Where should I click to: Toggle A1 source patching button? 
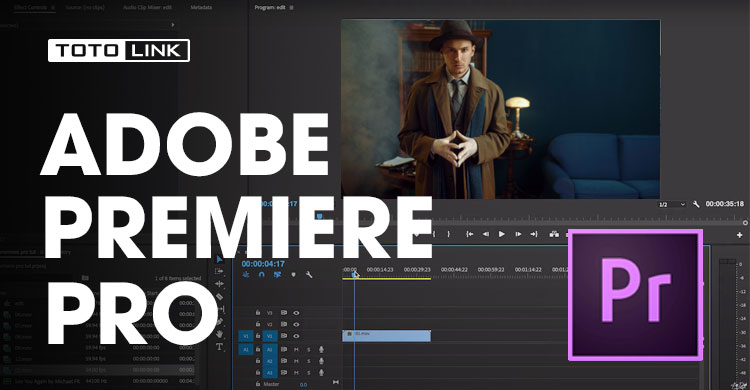246,350
